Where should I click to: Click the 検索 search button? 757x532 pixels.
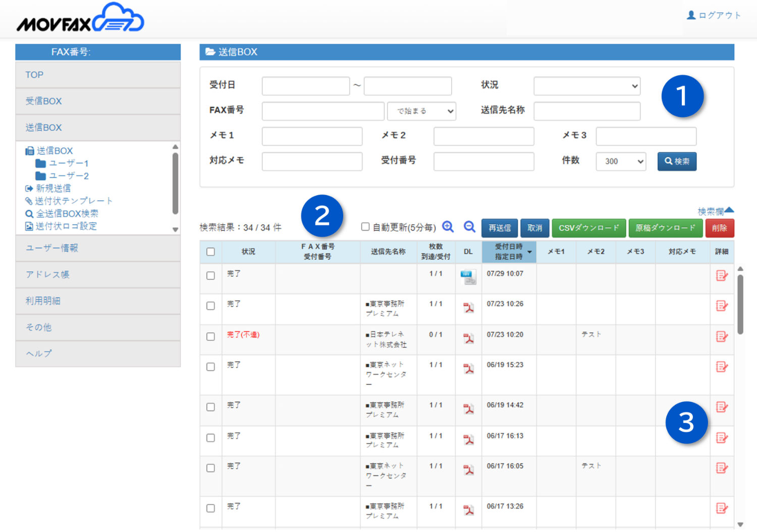[677, 161]
